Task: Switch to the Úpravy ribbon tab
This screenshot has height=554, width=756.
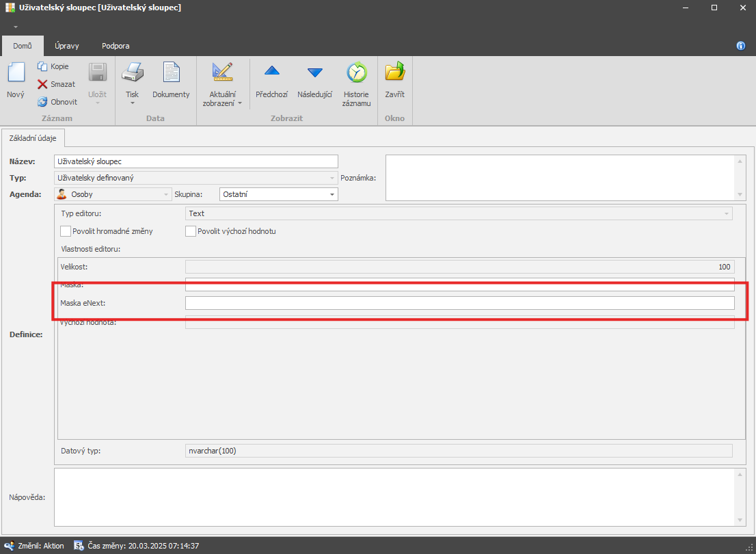Action: point(67,46)
